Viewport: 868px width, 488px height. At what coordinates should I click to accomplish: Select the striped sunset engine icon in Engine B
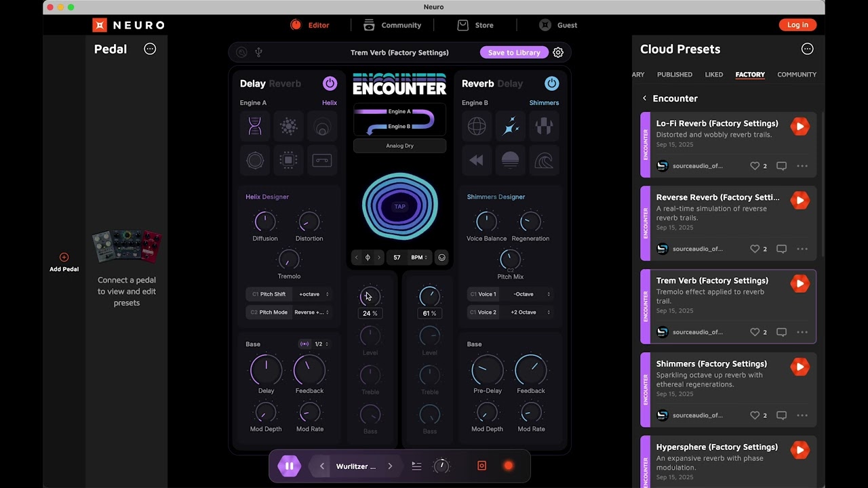click(511, 161)
